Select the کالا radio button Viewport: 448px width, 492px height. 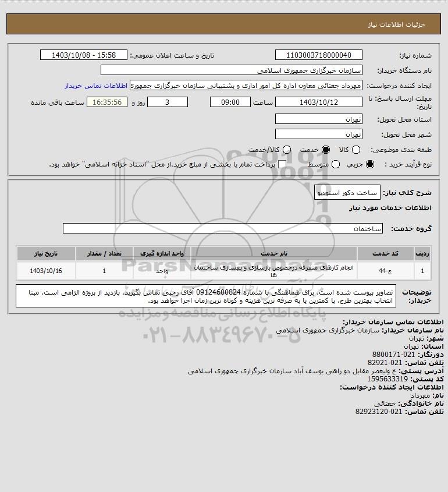[x=356, y=150]
